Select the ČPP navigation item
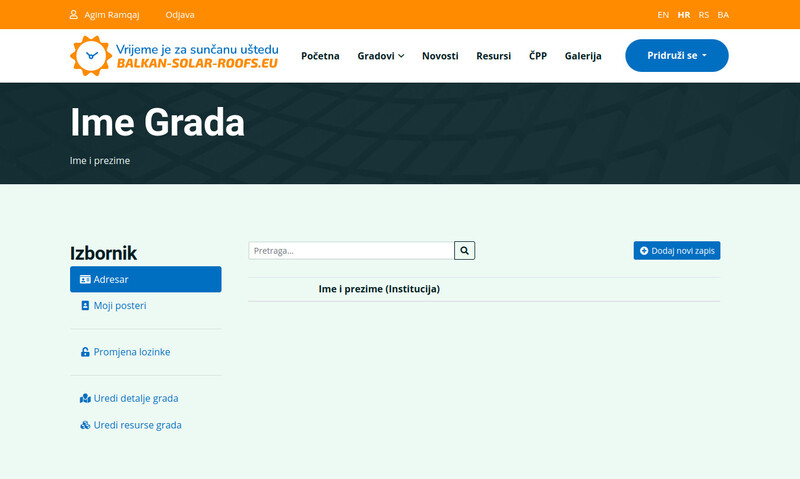Screen dimensions: 800x479 [x=538, y=56]
